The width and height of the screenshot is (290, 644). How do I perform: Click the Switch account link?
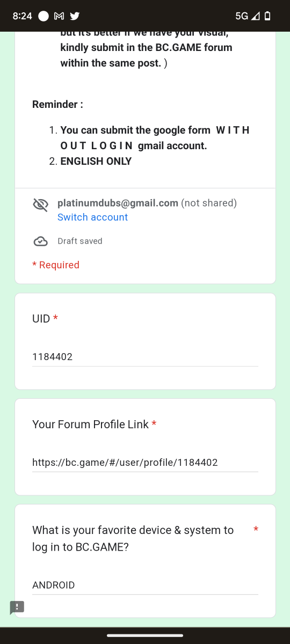pos(92,217)
